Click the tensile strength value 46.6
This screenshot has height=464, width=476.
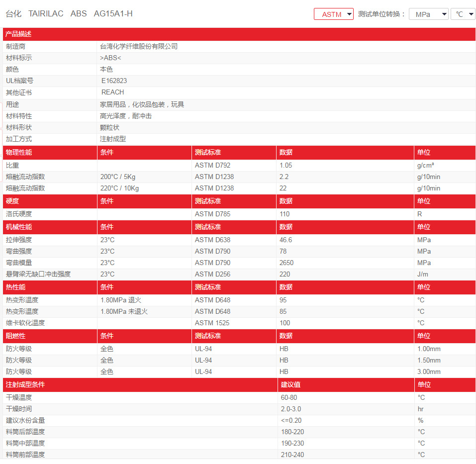click(x=286, y=240)
